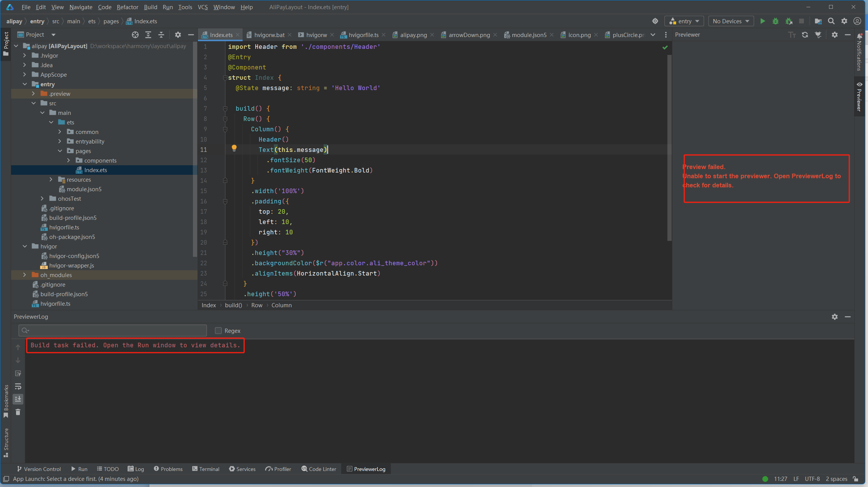
Task: Click the Select Opened File target icon
Action: [x=135, y=35]
